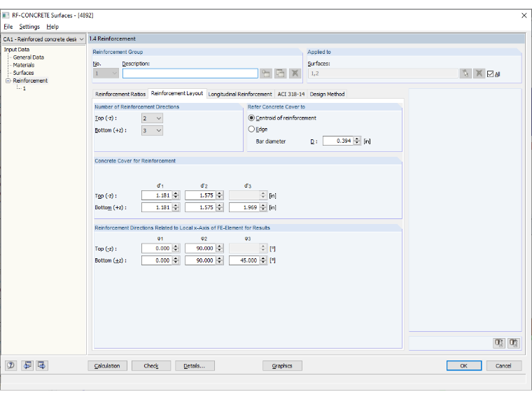Delete reinforcement group icon beside Description
532x399 pixels.
point(295,73)
